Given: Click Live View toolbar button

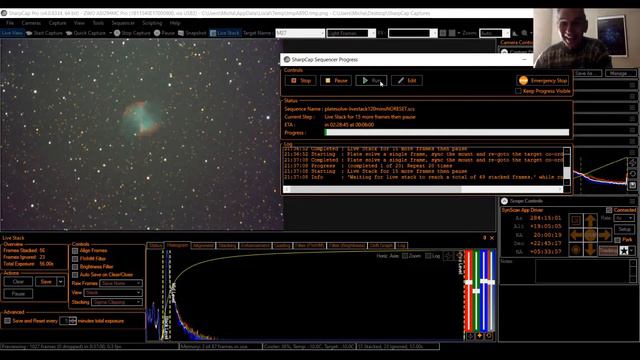Looking at the screenshot, I should click(x=12, y=33).
